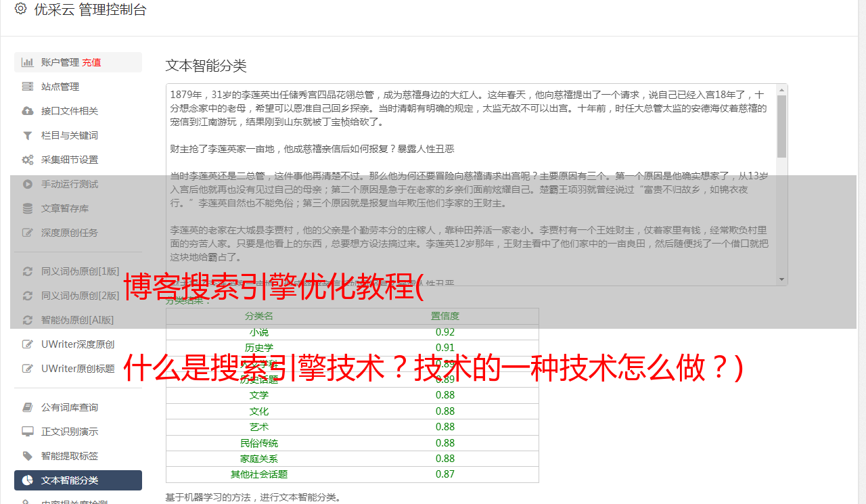Click the 置信度 column header

445,316
